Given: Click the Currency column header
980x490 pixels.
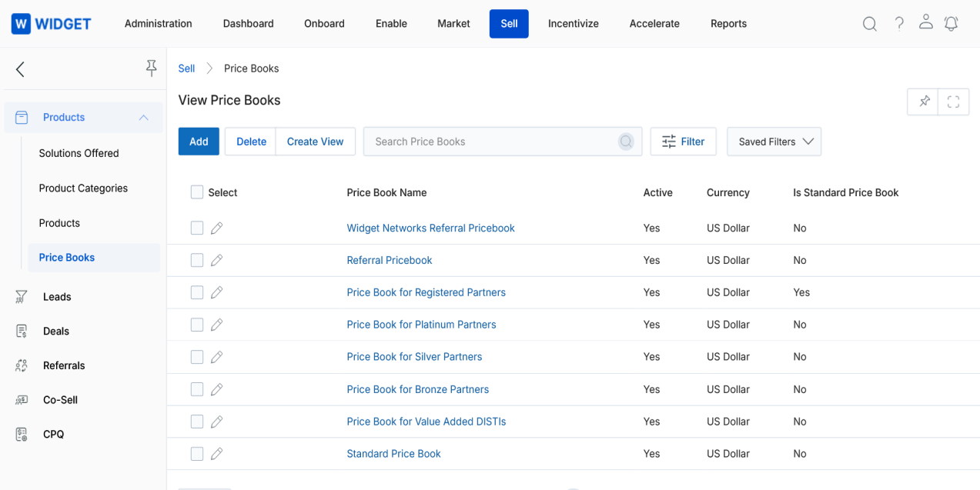Looking at the screenshot, I should (727, 192).
